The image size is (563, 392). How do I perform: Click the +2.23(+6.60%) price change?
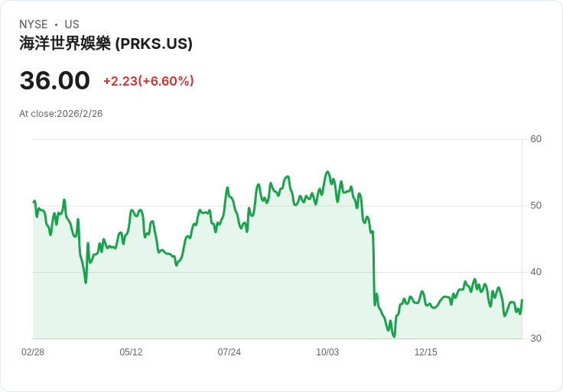tap(148, 81)
